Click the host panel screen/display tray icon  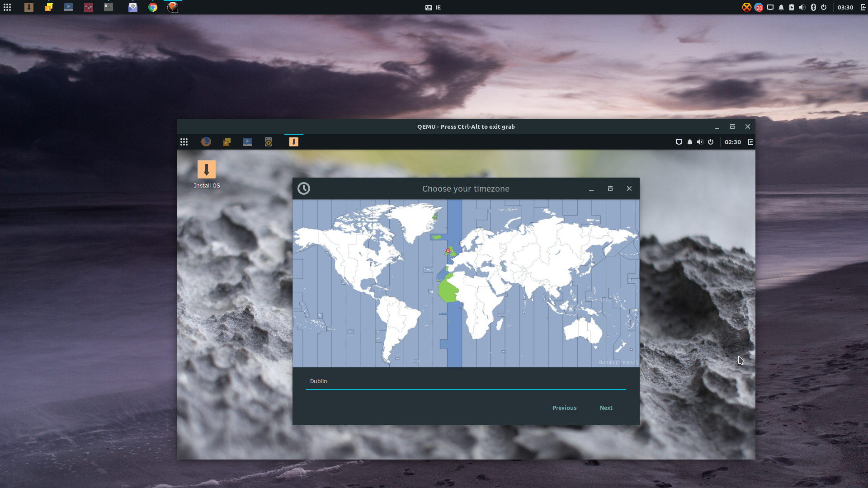[x=770, y=7]
